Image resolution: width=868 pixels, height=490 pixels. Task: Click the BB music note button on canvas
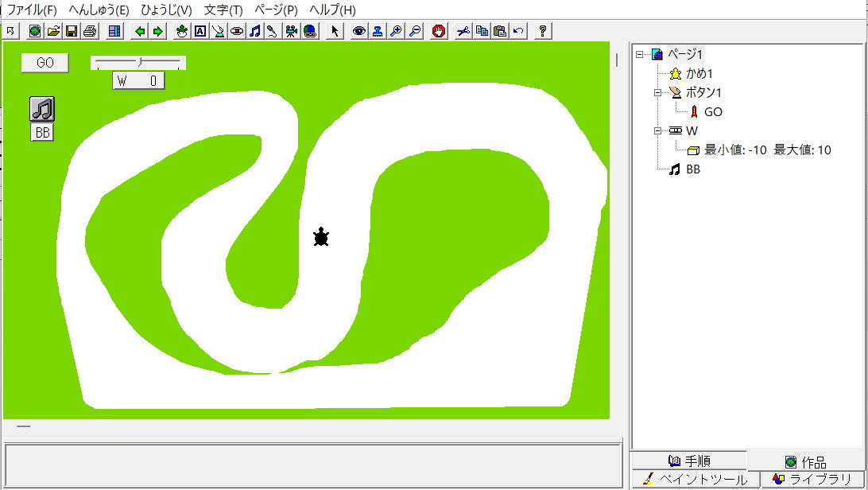[x=42, y=108]
